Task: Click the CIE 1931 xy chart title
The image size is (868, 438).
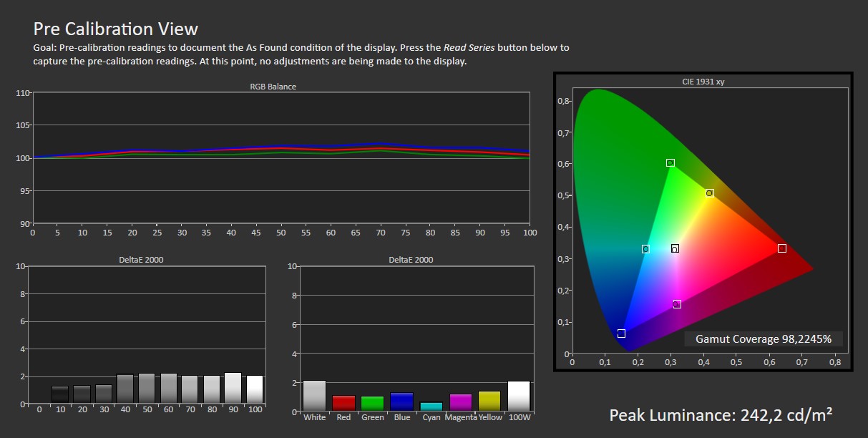Action: click(x=703, y=82)
